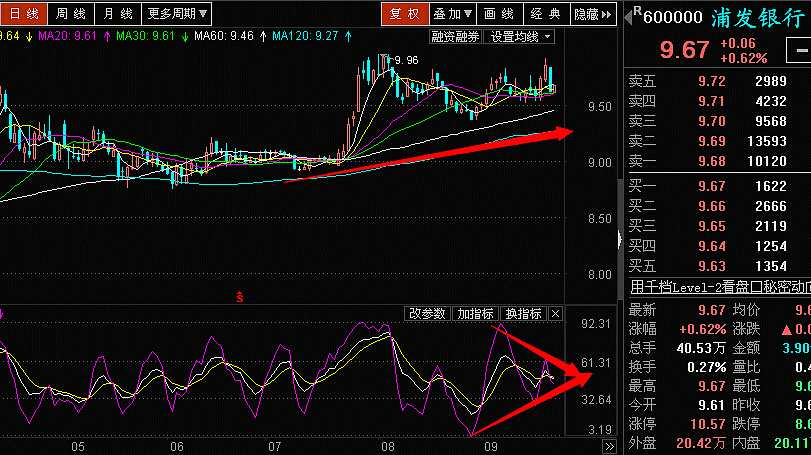Toggle the 复权 price adjustment button
The width and height of the screenshot is (811, 455).
(405, 13)
